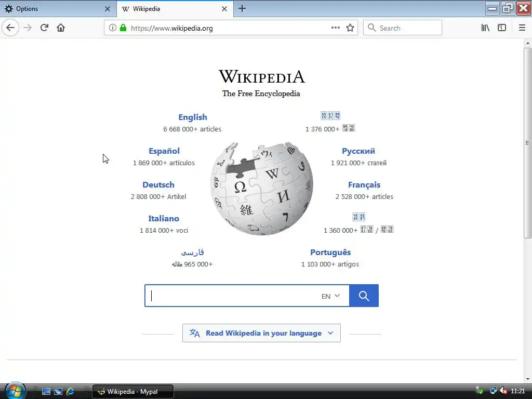Open the Persian فارسی Wikipedia link
Image resolution: width=532 pixels, height=399 pixels.
pyautogui.click(x=192, y=252)
